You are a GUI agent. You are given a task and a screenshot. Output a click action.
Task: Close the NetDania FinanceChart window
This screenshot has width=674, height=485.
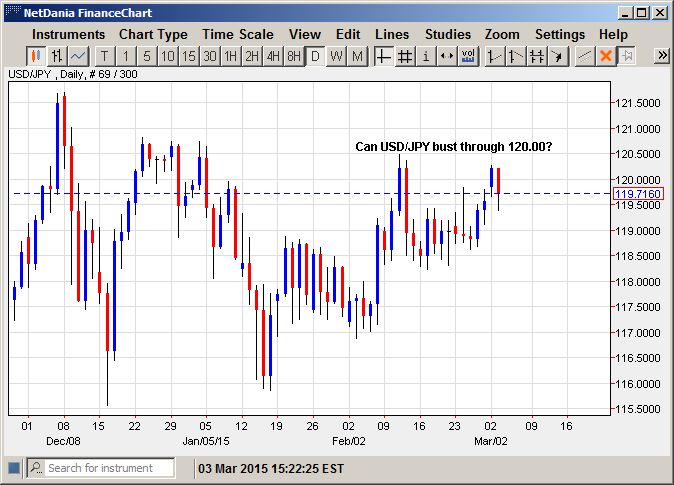click(659, 12)
